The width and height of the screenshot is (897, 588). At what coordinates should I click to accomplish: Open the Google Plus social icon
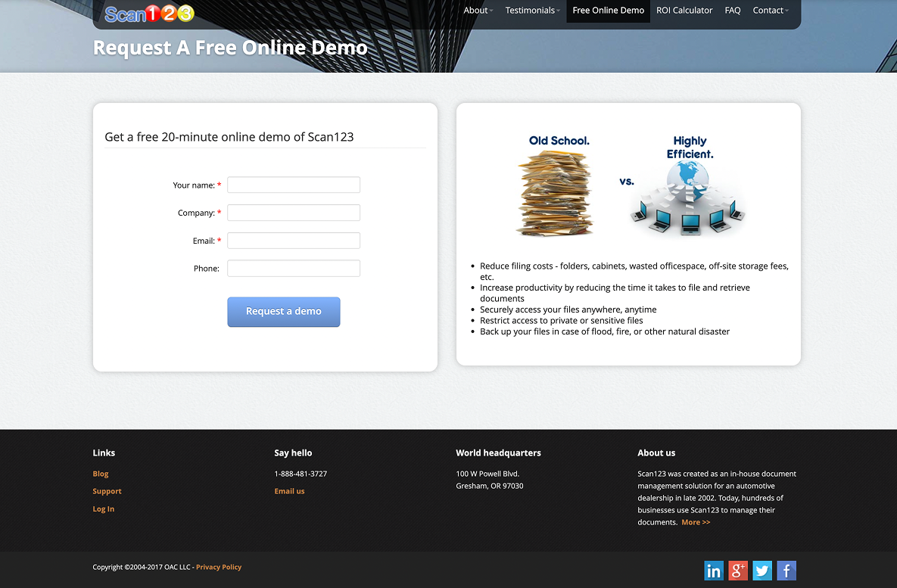pos(738,571)
